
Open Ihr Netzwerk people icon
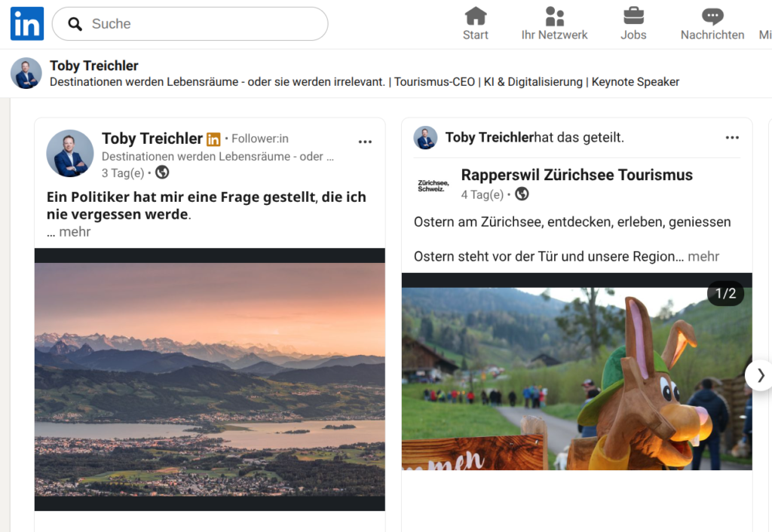point(554,16)
